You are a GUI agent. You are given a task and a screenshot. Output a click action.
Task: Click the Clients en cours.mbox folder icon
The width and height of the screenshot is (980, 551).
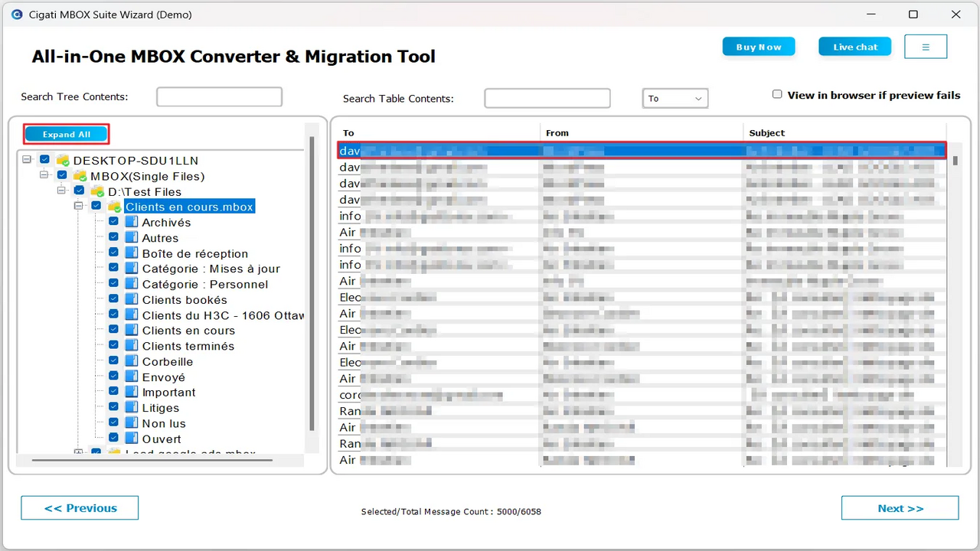coord(115,207)
